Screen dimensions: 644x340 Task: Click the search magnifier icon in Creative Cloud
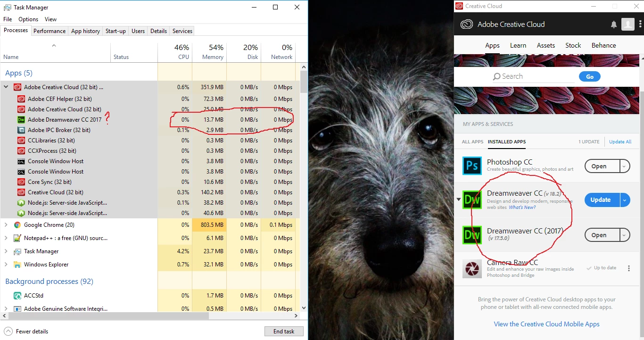[496, 76]
